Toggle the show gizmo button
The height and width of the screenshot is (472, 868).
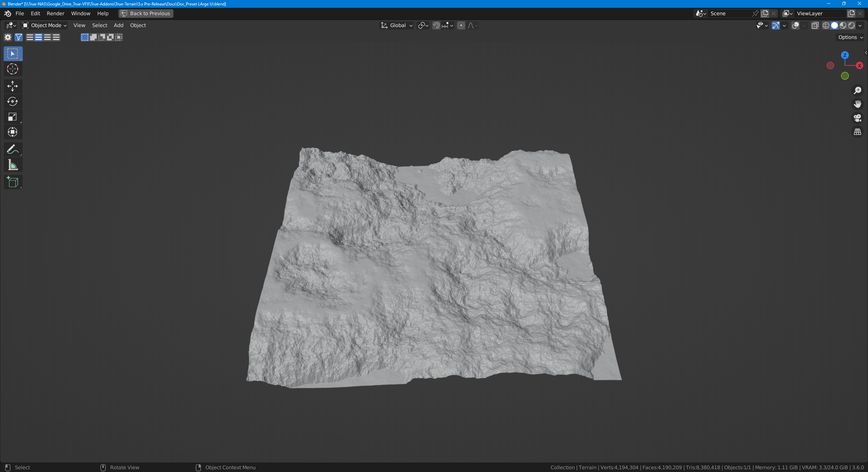point(775,25)
